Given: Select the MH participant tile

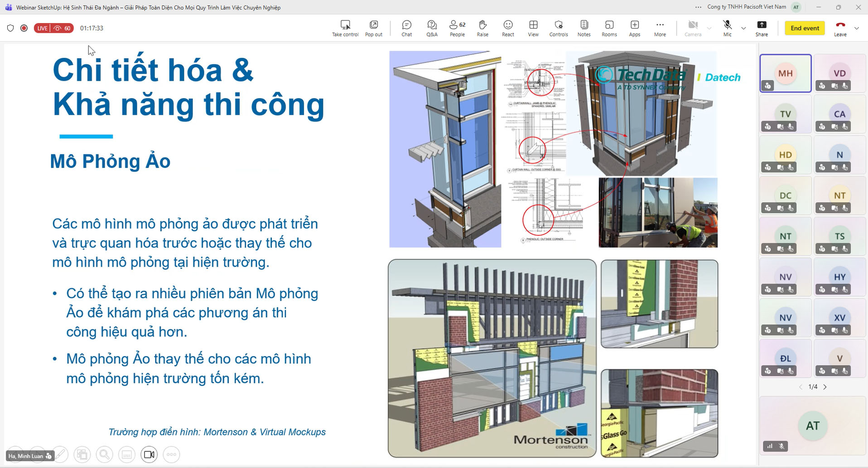Looking at the screenshot, I should point(785,73).
